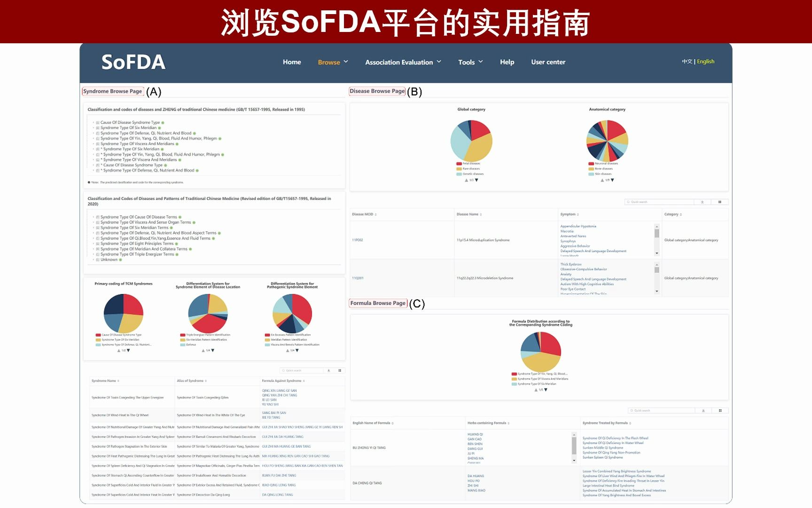The width and height of the screenshot is (812, 508).
Task: Sort by Syndrome Treated by Formula icon
Action: point(630,423)
